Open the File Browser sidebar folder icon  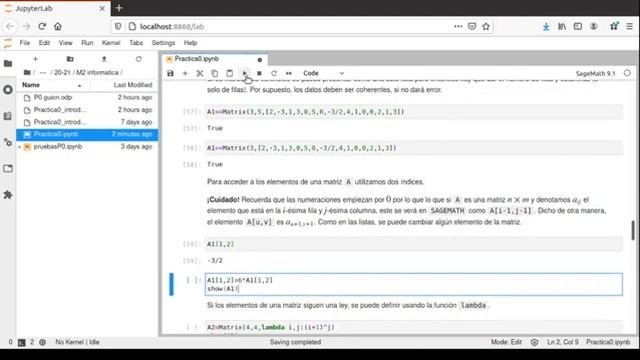[8, 63]
